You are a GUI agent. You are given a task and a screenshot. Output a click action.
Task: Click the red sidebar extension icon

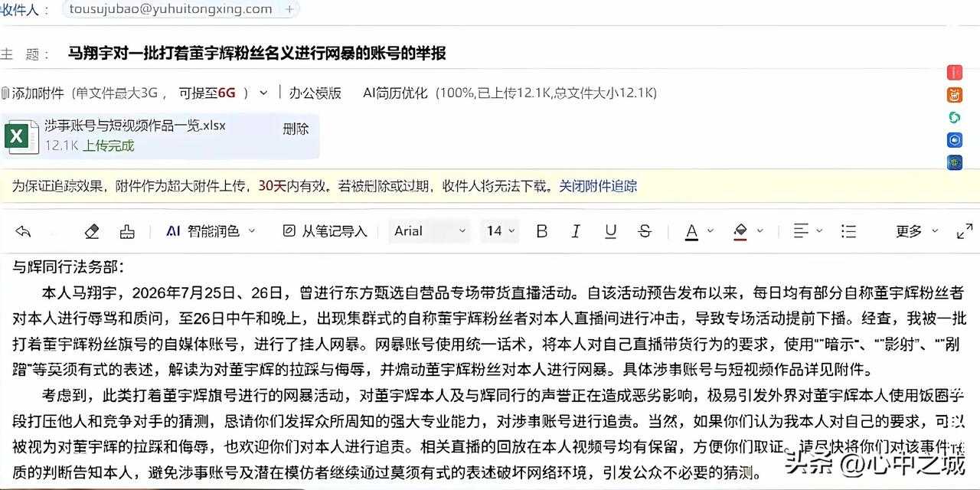point(955,73)
